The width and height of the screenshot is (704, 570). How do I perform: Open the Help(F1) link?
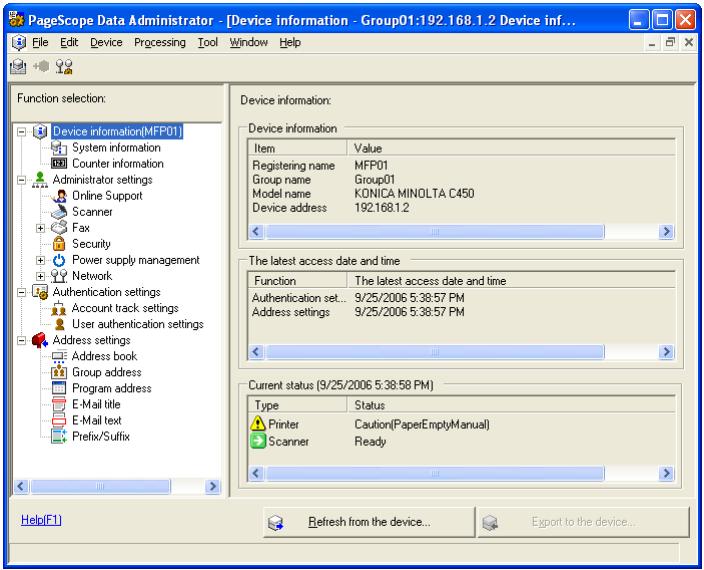pos(41,520)
